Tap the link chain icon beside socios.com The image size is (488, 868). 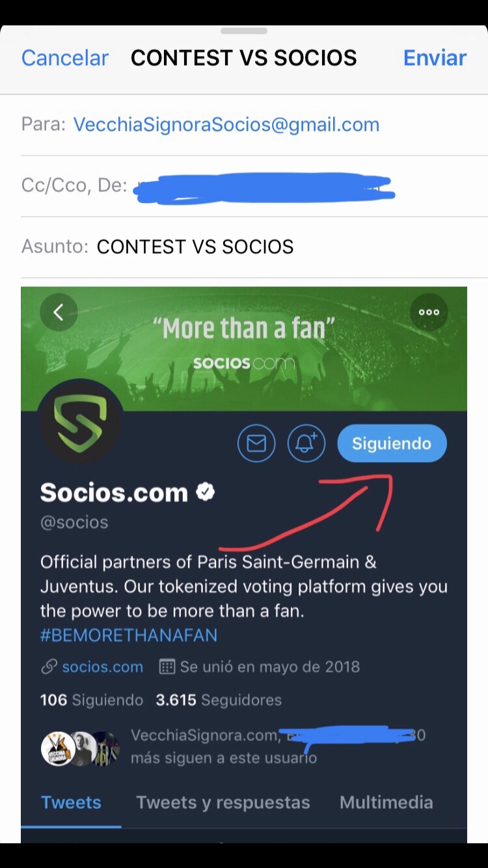49,667
